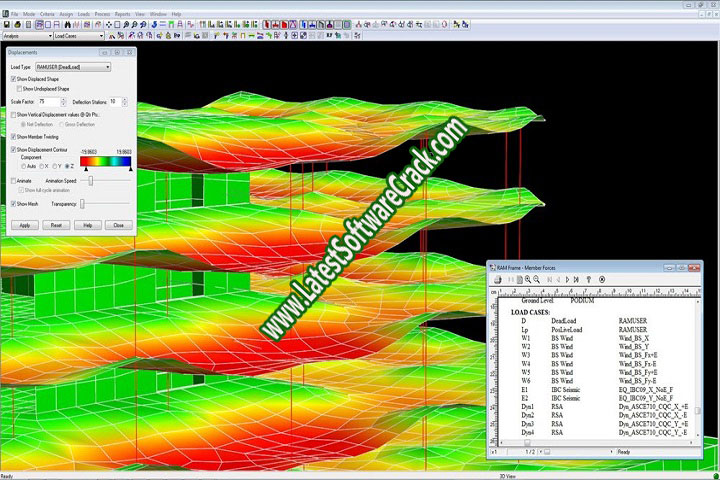Click Help button in Displacements dialog
Screen dimensions: 720x480
click(x=88, y=225)
